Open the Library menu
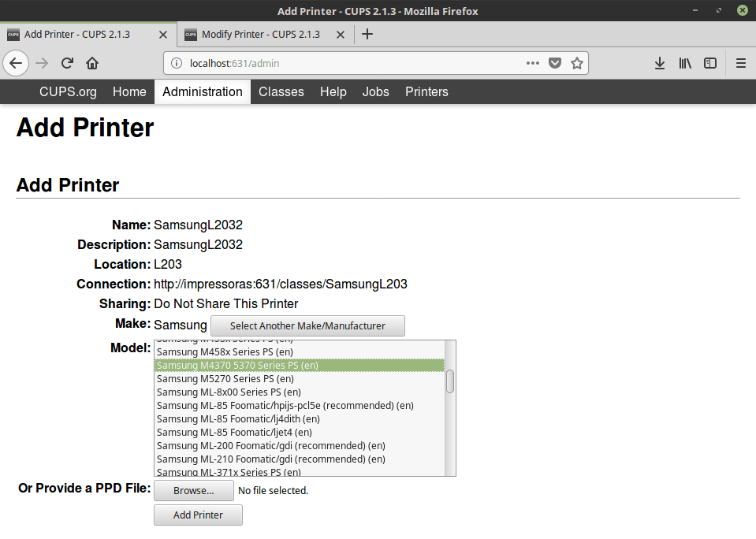 685,63
